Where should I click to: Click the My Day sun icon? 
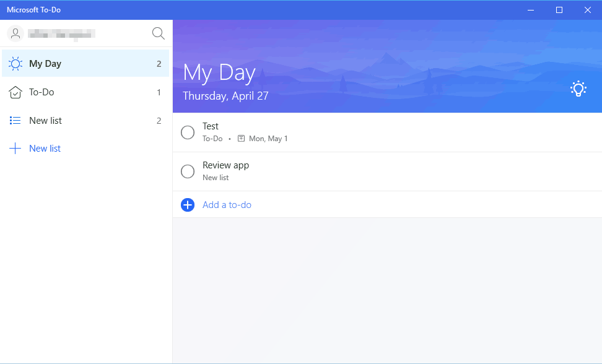15,64
